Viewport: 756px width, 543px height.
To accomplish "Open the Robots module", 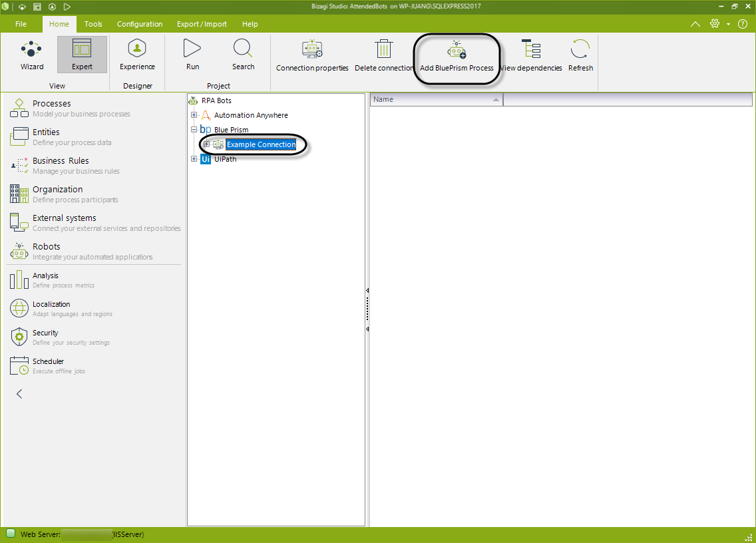I will [x=94, y=252].
